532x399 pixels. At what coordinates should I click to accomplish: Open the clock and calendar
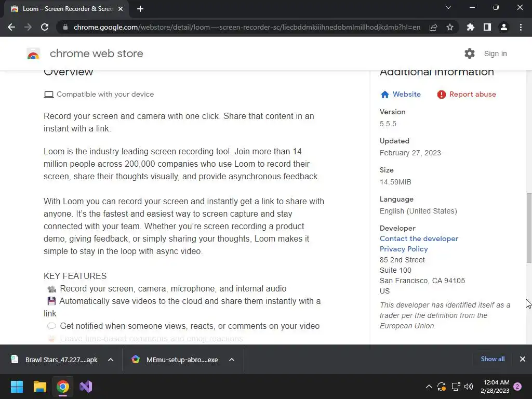click(x=495, y=387)
